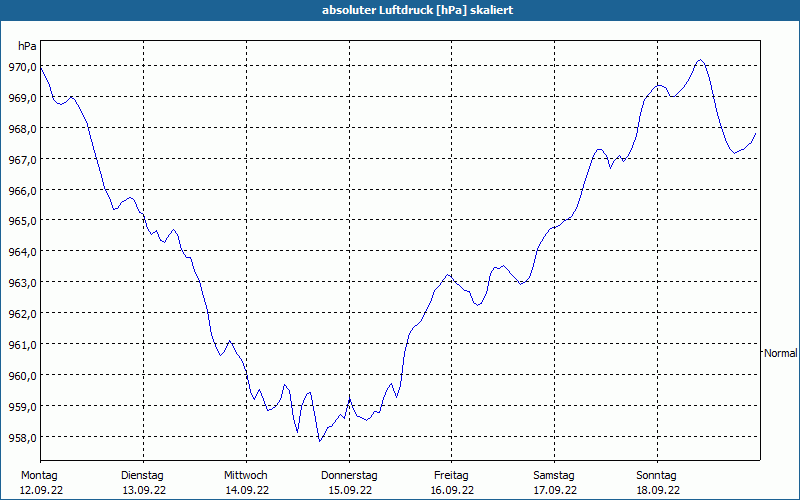Click the 964,0 axis value

point(22,252)
